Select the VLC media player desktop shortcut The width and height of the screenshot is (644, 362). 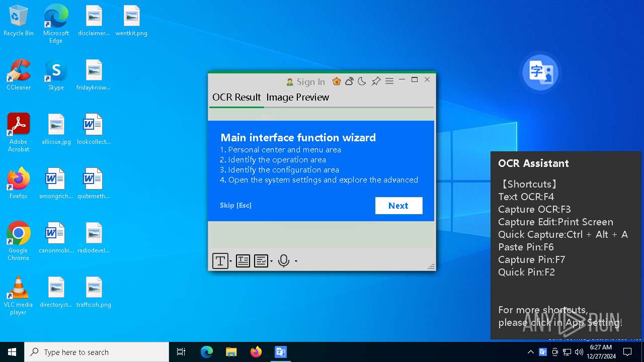click(19, 296)
